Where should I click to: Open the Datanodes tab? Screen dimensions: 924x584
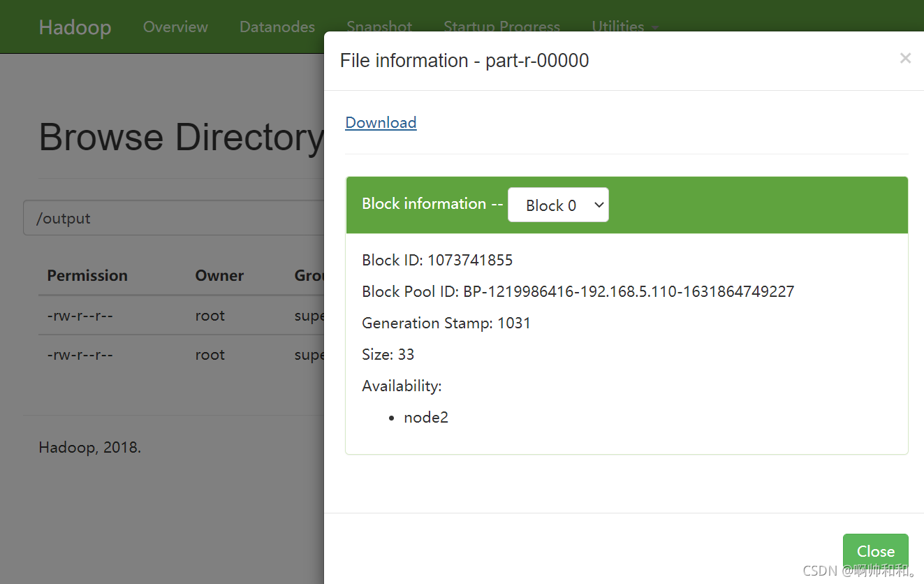(x=277, y=27)
